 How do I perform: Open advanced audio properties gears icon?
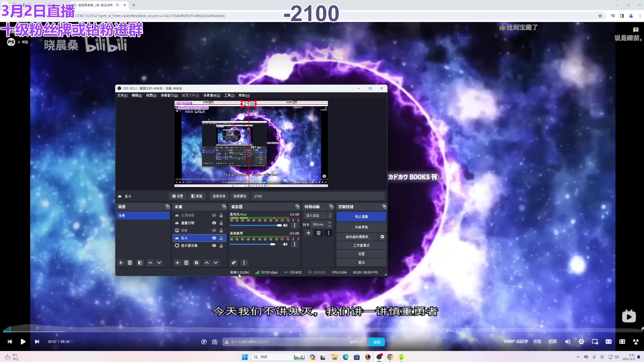(x=234, y=263)
